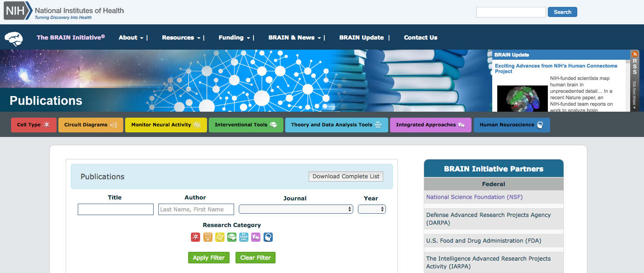The width and height of the screenshot is (644, 273).
Task: Go to The BRAIN Initiative home link
Action: click(71, 37)
